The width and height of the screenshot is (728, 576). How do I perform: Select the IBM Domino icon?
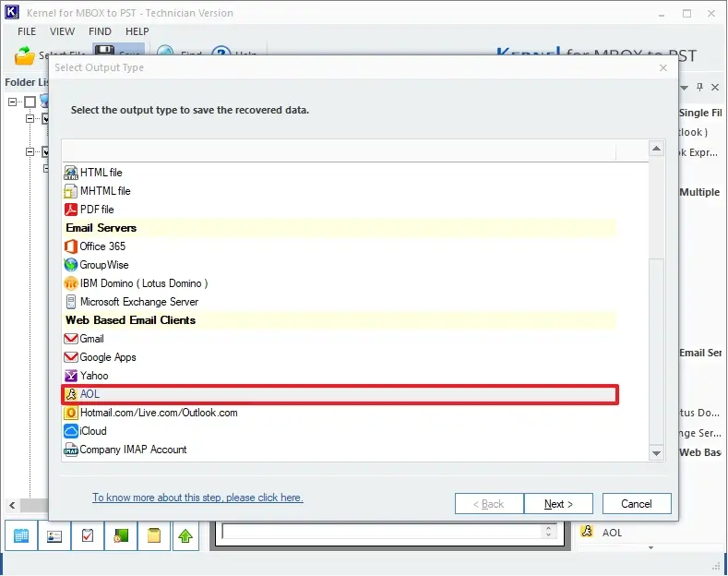[x=70, y=283]
